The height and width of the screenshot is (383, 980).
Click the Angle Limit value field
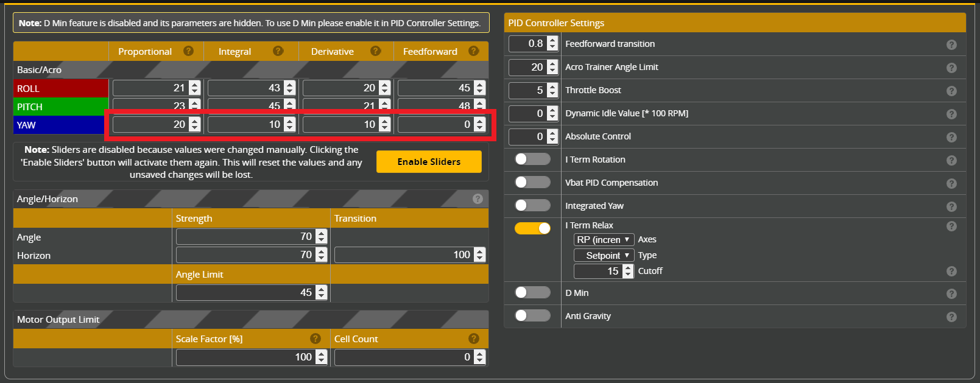246,293
